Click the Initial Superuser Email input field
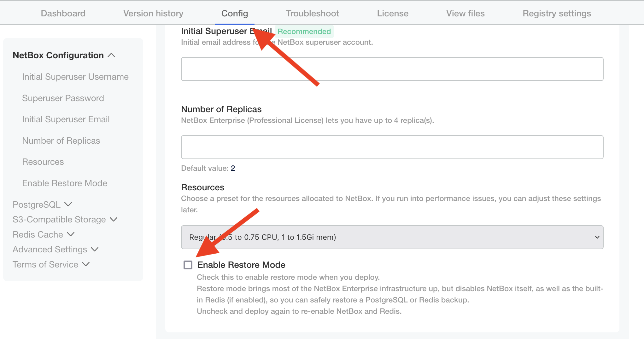Screen dimensions: 644x339 coord(392,69)
